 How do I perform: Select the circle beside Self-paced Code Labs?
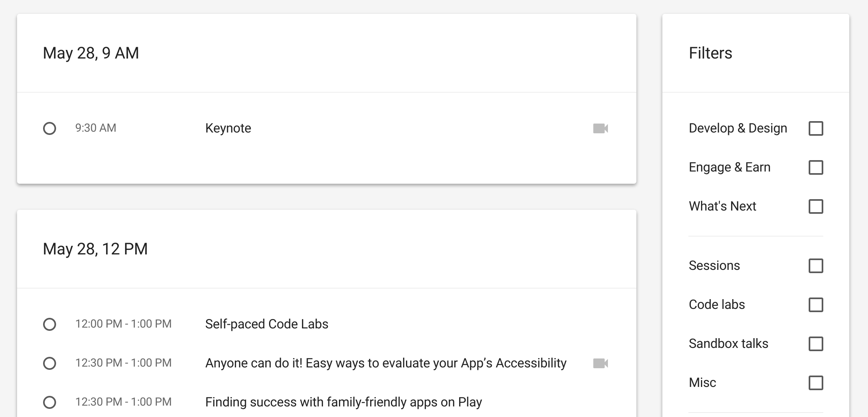(50, 324)
